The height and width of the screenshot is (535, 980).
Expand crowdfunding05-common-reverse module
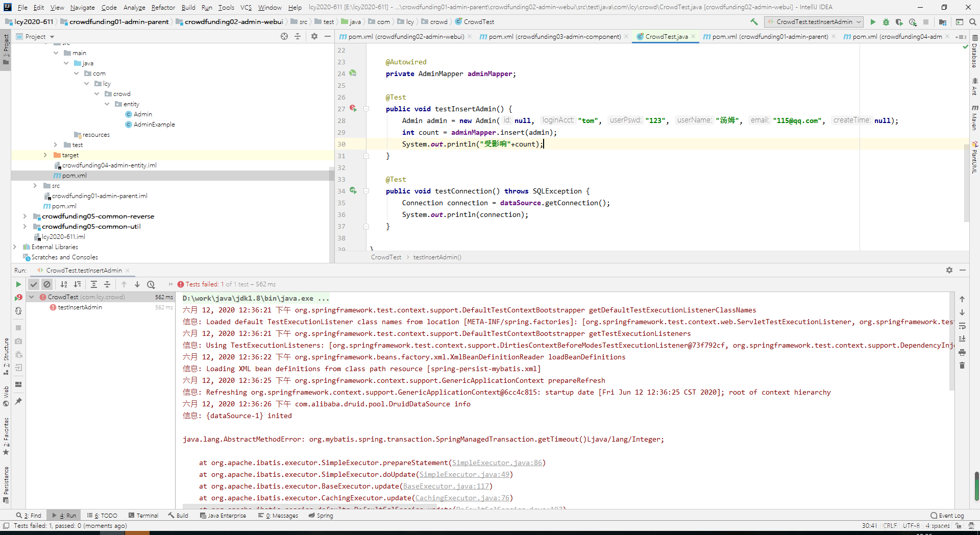point(25,216)
